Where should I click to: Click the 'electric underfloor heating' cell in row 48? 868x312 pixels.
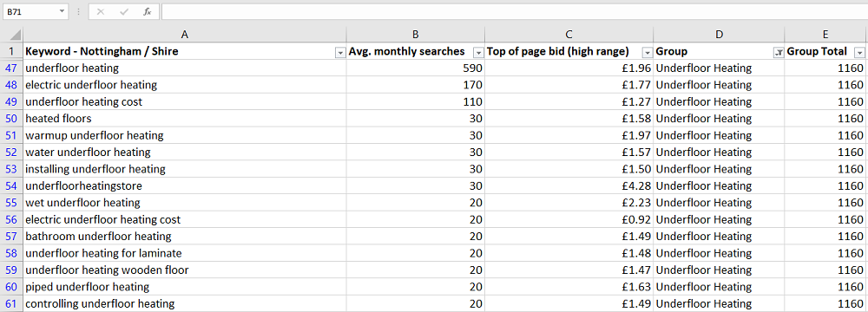click(x=185, y=85)
